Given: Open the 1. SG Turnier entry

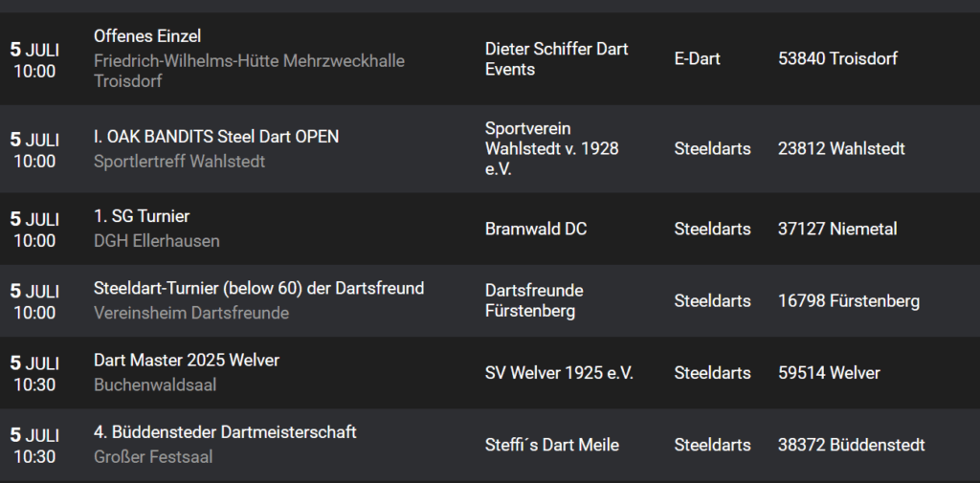Looking at the screenshot, I should (142, 216).
